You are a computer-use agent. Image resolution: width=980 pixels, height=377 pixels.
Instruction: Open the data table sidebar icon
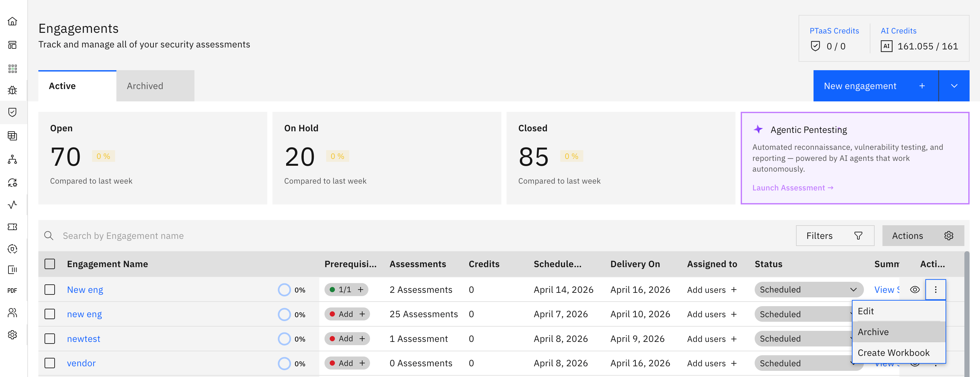click(x=13, y=136)
